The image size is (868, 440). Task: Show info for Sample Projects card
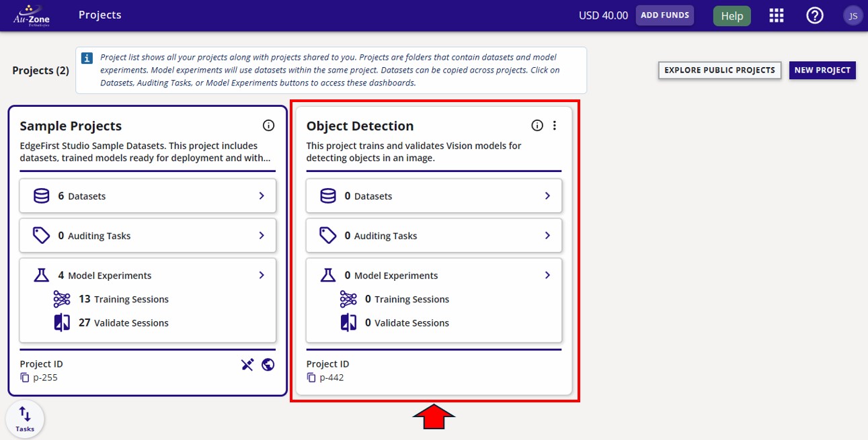click(x=268, y=126)
